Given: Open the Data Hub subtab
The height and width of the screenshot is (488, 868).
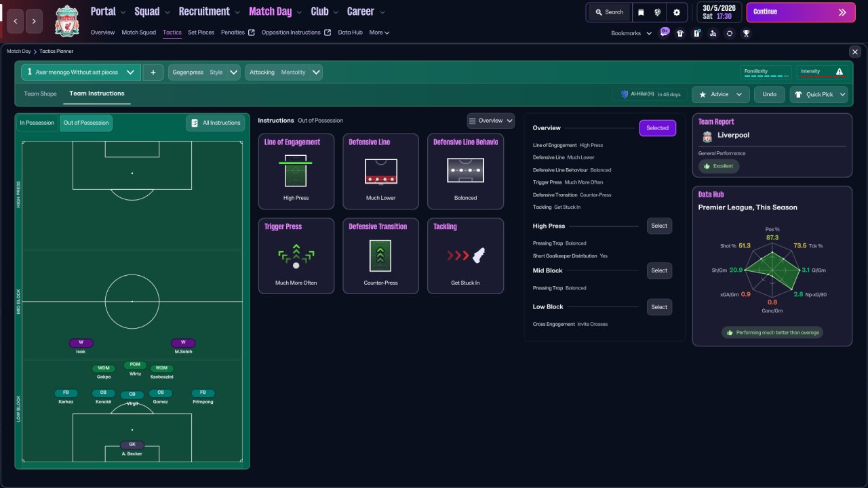Looking at the screenshot, I should coord(351,33).
